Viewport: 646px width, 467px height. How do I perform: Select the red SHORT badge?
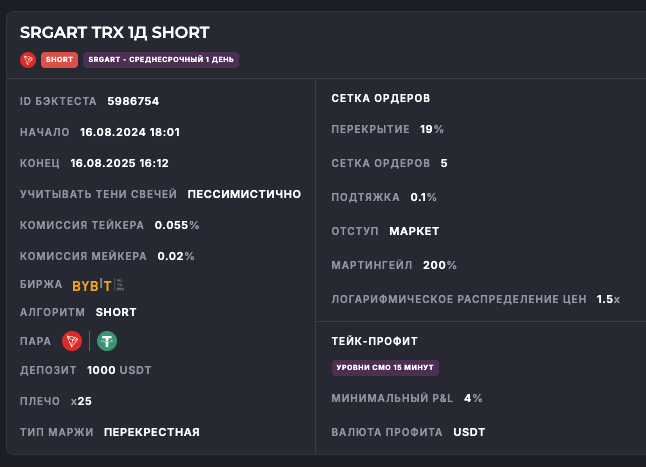pos(59,60)
